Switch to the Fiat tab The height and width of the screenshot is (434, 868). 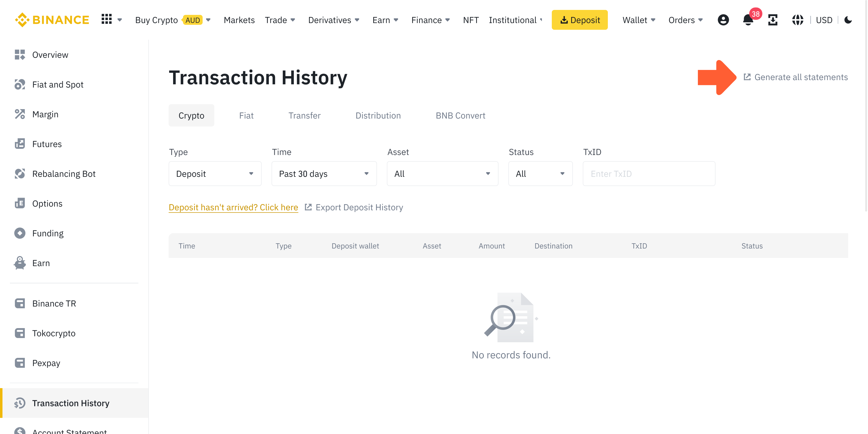tap(246, 115)
